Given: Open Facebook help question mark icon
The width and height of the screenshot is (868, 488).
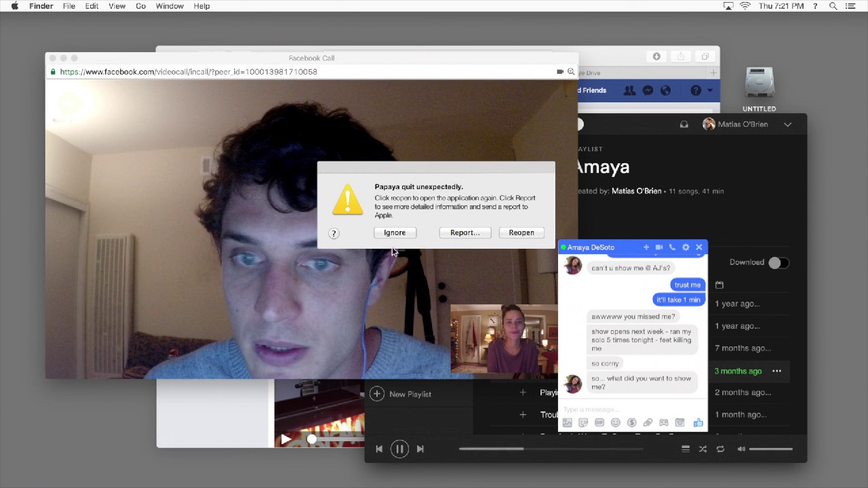Looking at the screenshot, I should [696, 90].
